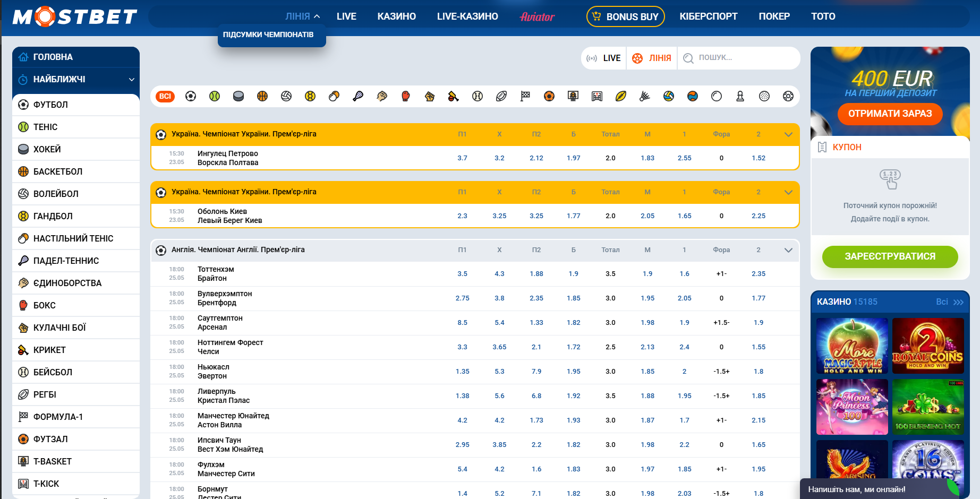Viewport: 980px width, 499px height.
Task: Click the BONUS BUY button
Action: coord(626,16)
